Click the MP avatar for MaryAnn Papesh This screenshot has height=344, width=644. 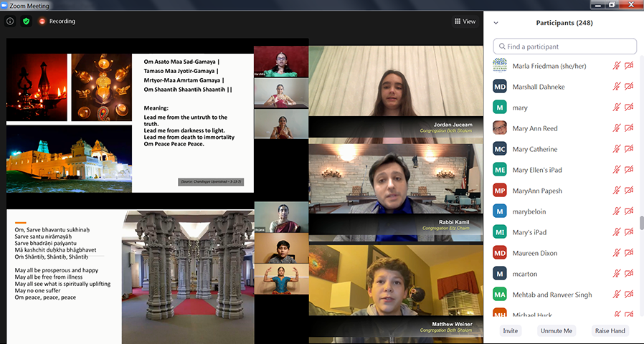[x=500, y=191]
